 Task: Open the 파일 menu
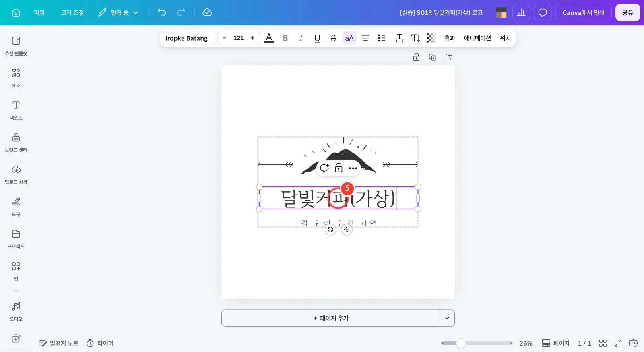(39, 12)
